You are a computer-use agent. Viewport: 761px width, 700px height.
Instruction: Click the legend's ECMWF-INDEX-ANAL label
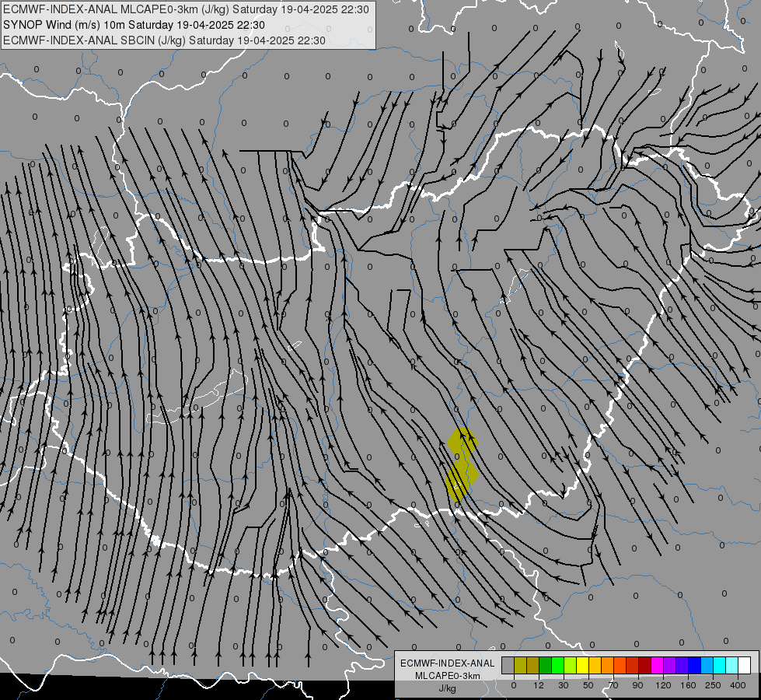tap(448, 663)
